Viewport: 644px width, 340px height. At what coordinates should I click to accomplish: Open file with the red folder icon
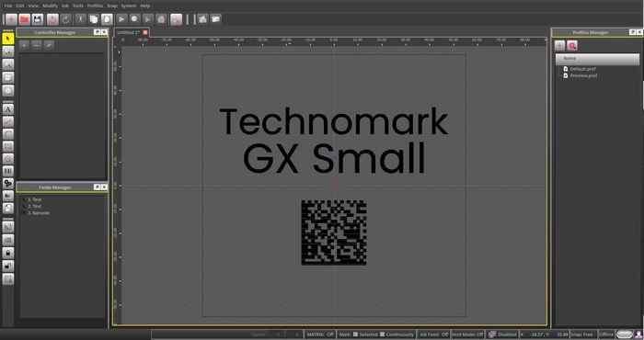[24, 19]
